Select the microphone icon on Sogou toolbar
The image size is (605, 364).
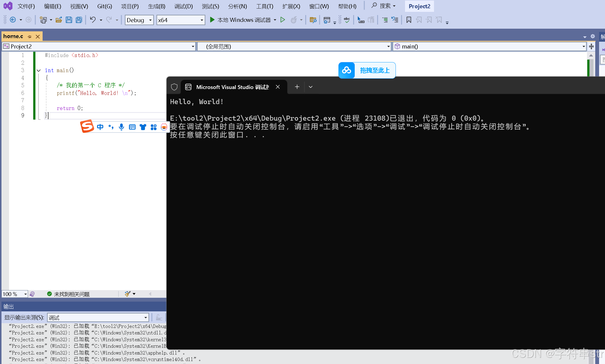(121, 127)
